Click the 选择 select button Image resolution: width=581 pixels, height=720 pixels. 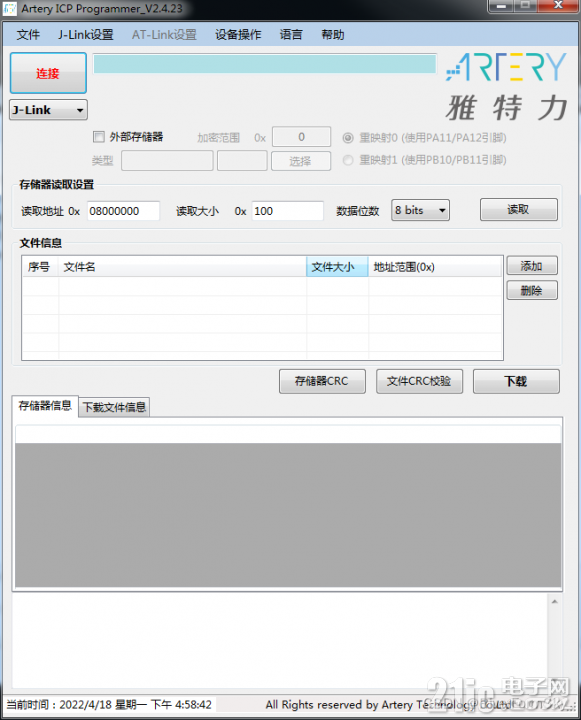pyautogui.click(x=301, y=161)
